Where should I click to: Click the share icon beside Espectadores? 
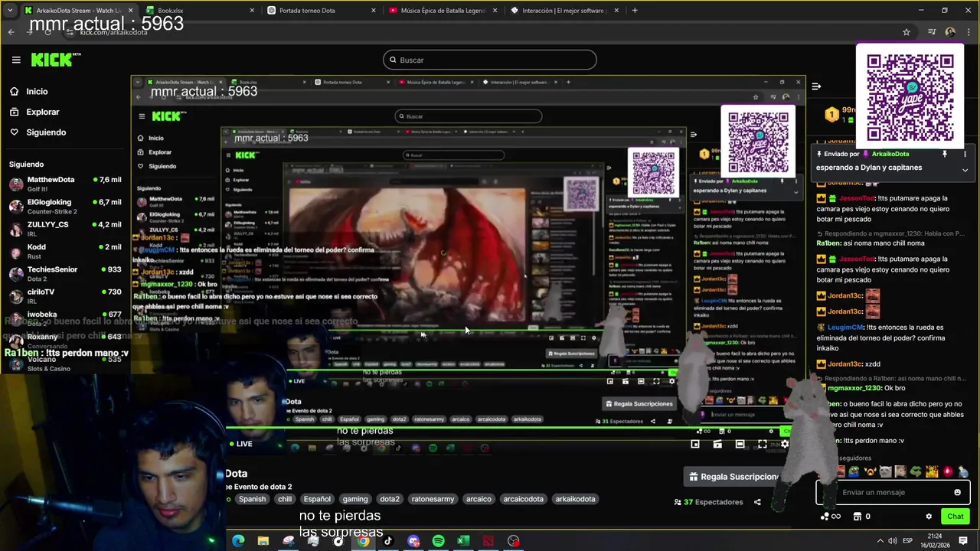[x=757, y=502]
